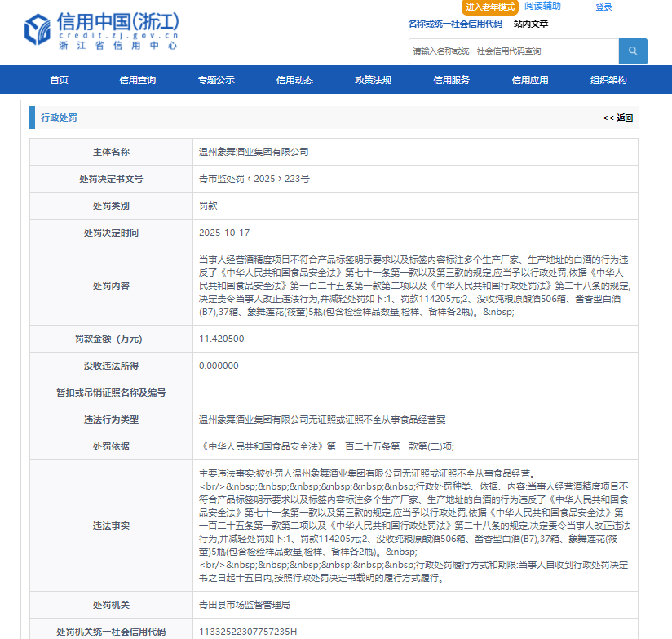Click the 行政处罚 section heading
This screenshot has height=639, width=672.
[x=59, y=118]
